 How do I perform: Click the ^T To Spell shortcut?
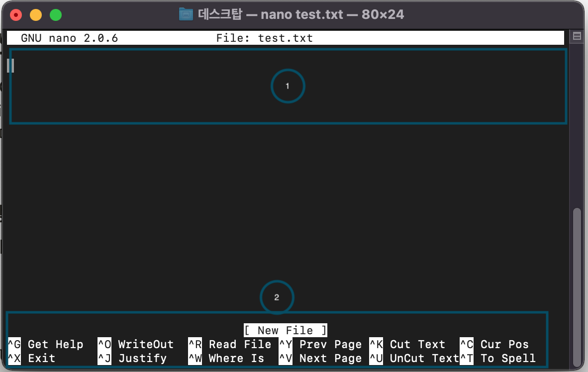[497, 358]
